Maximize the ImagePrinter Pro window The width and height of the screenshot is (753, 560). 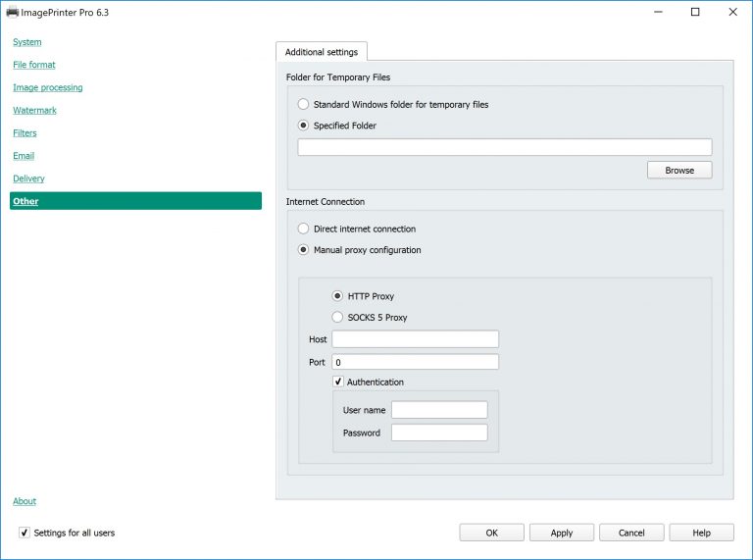coord(695,12)
